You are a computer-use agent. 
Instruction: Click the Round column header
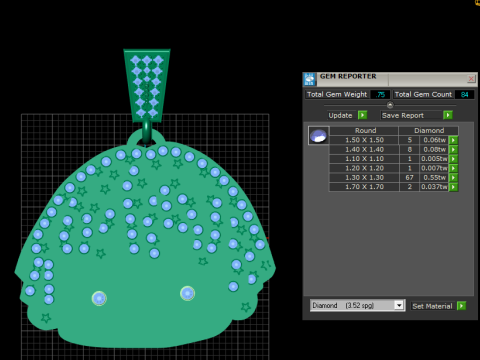pyautogui.click(x=365, y=131)
